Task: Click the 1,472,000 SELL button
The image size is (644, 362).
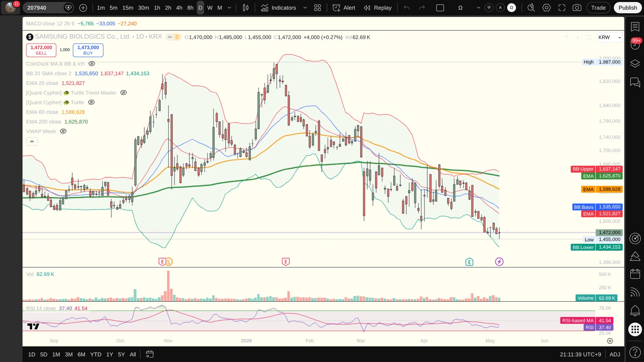Action: [x=41, y=50]
